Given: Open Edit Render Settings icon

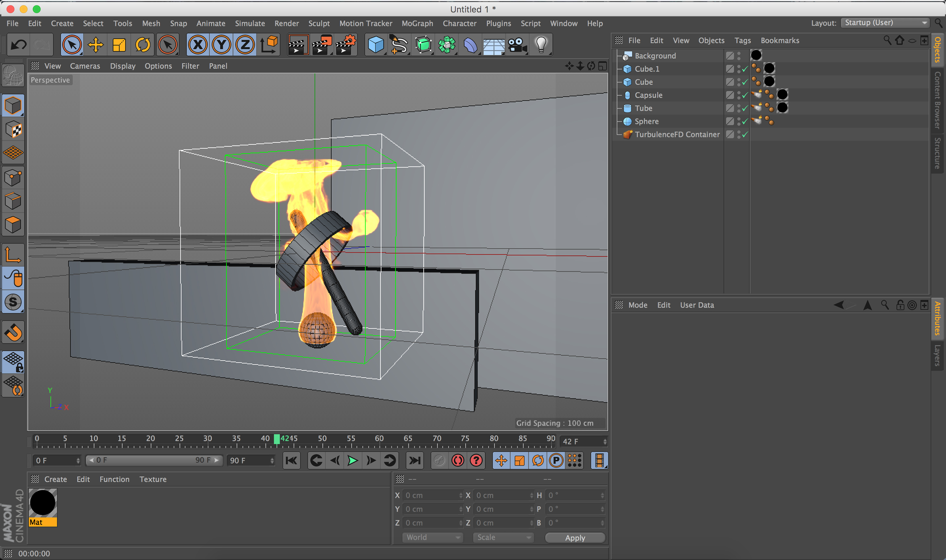Looking at the screenshot, I should (346, 45).
